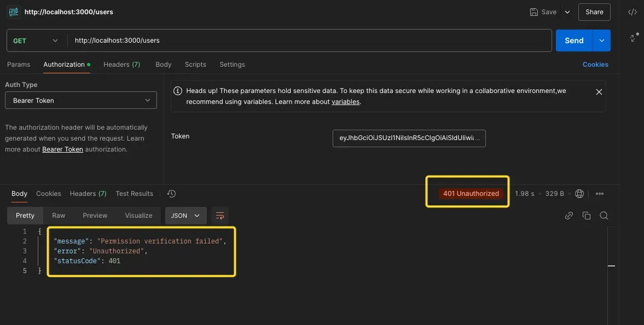644x325 pixels.
Task: Open the Cookies link
Action: tap(595, 65)
